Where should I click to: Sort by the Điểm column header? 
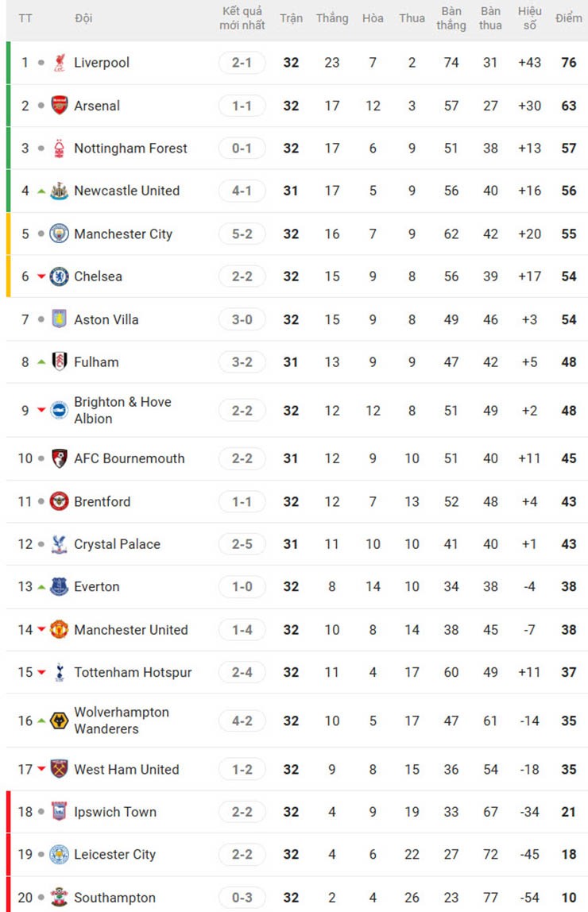click(569, 18)
